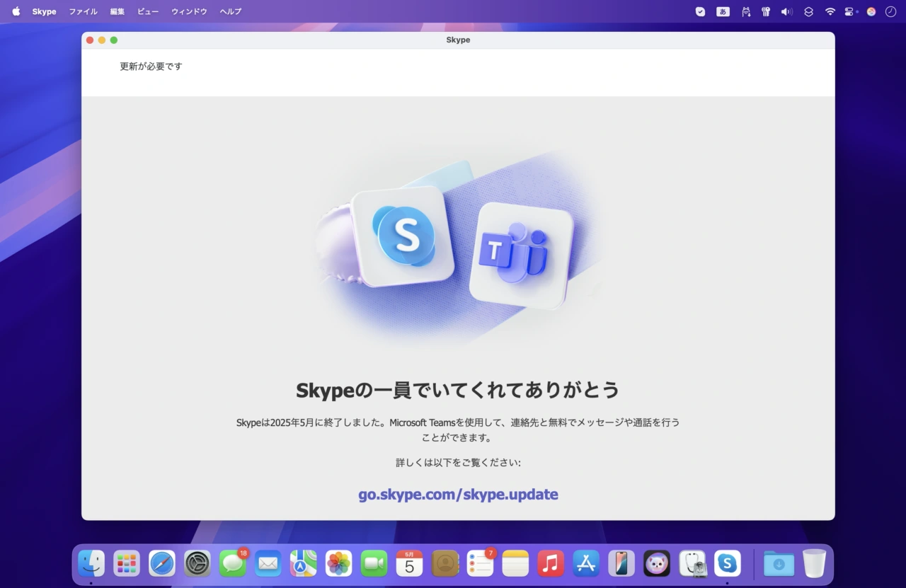
Task: Open Messages with 18 unread badge
Action: [233, 563]
